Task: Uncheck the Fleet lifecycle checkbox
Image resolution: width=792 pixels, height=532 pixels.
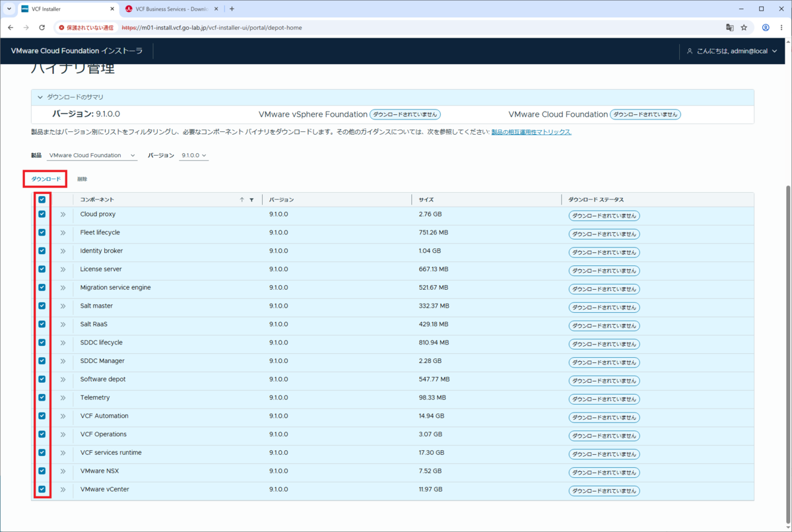Action: pyautogui.click(x=42, y=232)
